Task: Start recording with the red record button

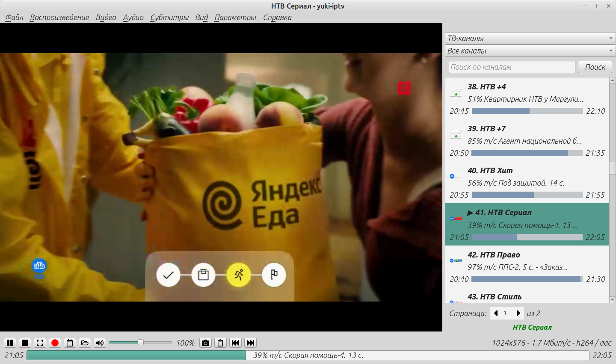Action: tap(55, 343)
